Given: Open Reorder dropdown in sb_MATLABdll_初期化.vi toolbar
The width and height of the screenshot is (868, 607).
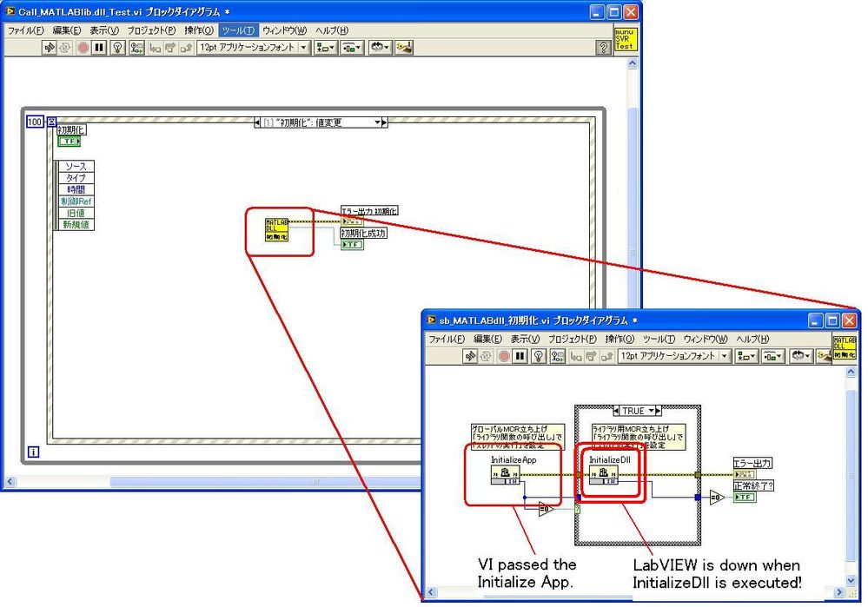Looking at the screenshot, I should click(x=800, y=357).
